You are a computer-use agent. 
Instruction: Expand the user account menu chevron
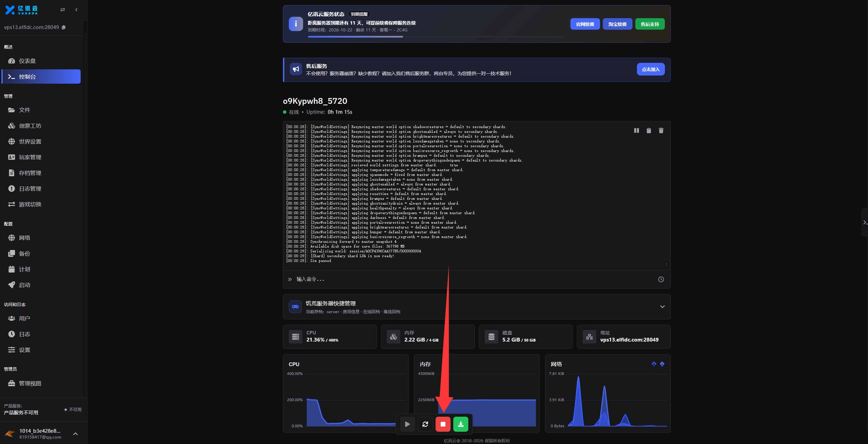click(x=75, y=434)
